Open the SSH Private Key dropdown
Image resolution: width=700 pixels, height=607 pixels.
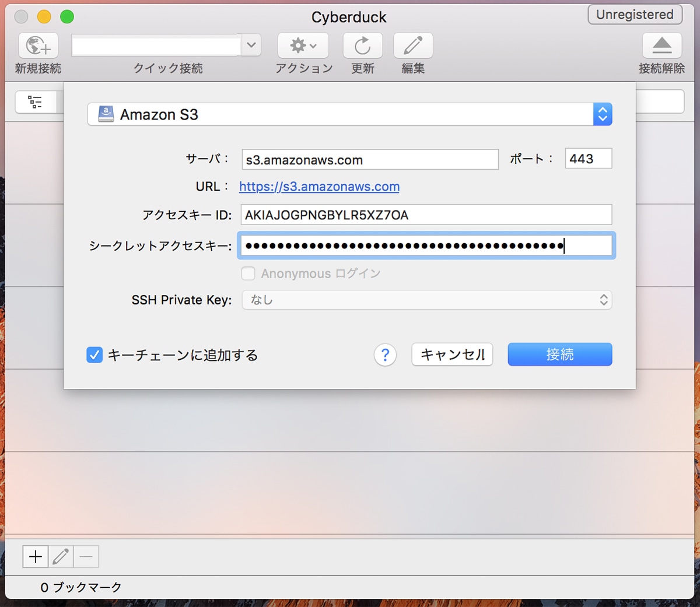[x=427, y=300]
